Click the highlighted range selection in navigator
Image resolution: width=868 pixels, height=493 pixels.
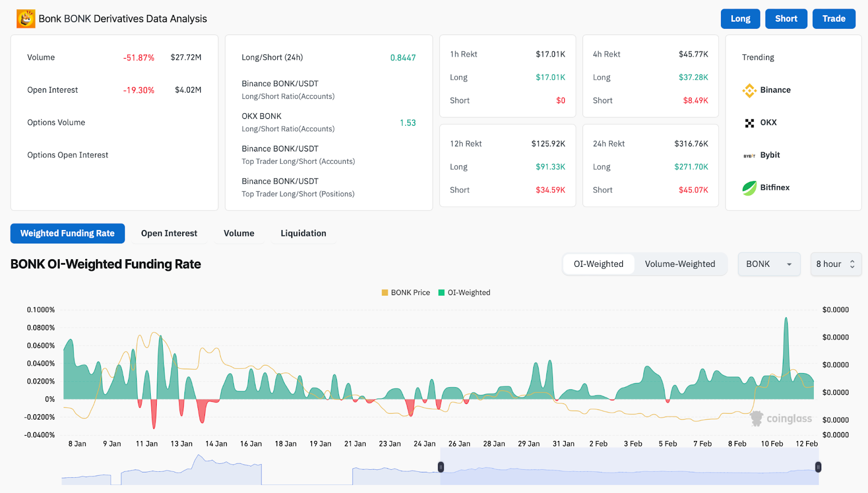point(629,467)
